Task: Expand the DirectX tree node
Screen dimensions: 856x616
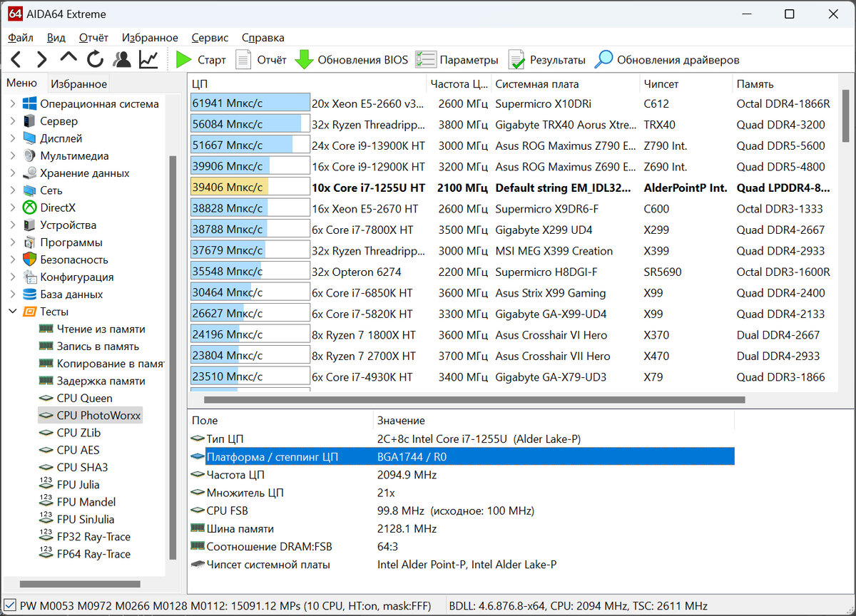Action: (x=12, y=208)
